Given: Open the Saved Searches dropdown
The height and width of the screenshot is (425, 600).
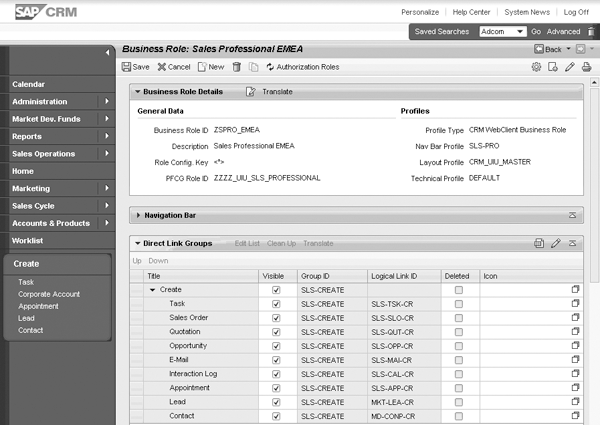Looking at the screenshot, I should (x=520, y=32).
